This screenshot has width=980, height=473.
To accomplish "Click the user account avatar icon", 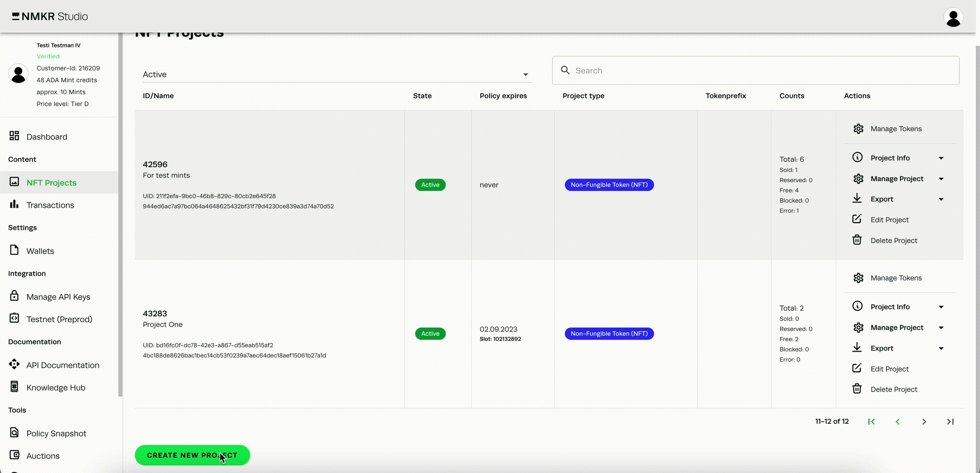I will pyautogui.click(x=953, y=17).
